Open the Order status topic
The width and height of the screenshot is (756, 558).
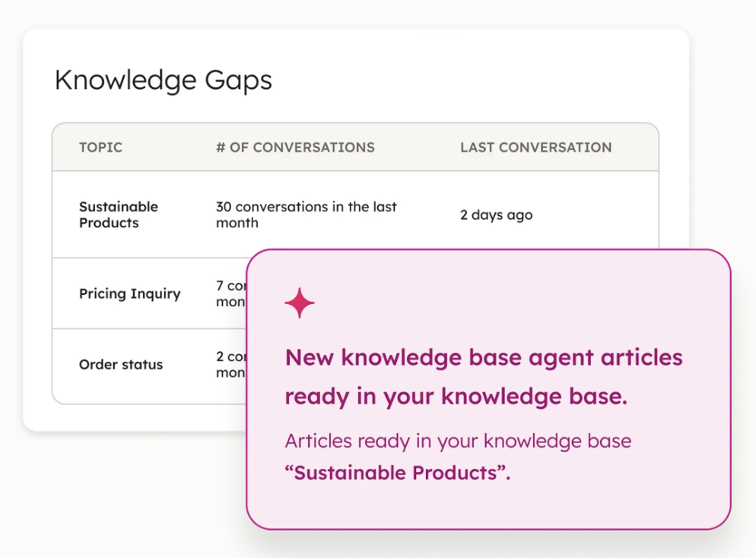click(x=120, y=365)
